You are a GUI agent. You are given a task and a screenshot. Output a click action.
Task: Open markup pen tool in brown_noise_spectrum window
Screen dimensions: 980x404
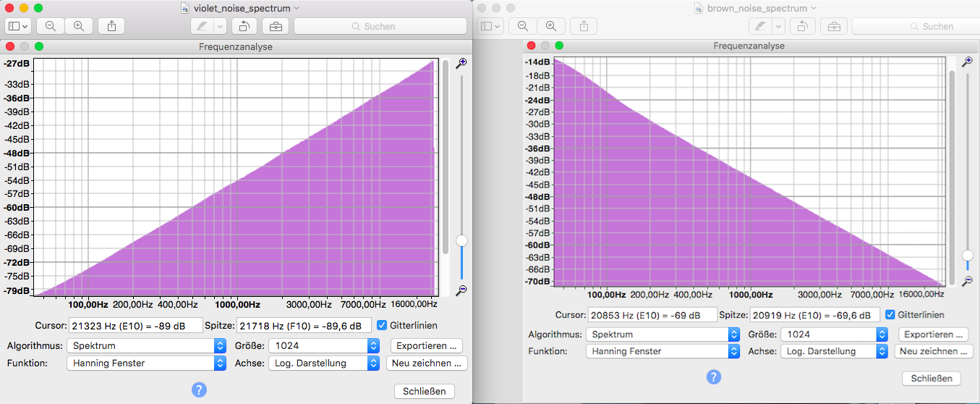point(760,26)
